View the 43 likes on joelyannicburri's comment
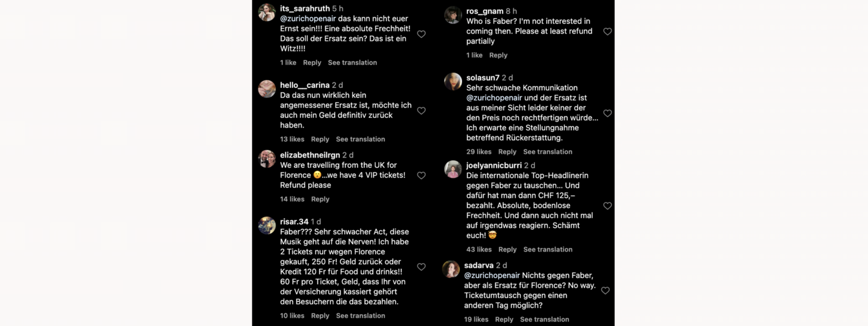868x326 pixels. (478, 249)
